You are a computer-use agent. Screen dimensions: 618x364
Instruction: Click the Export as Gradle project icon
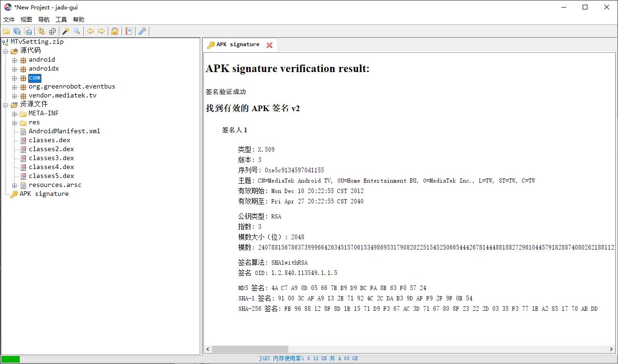[28, 31]
